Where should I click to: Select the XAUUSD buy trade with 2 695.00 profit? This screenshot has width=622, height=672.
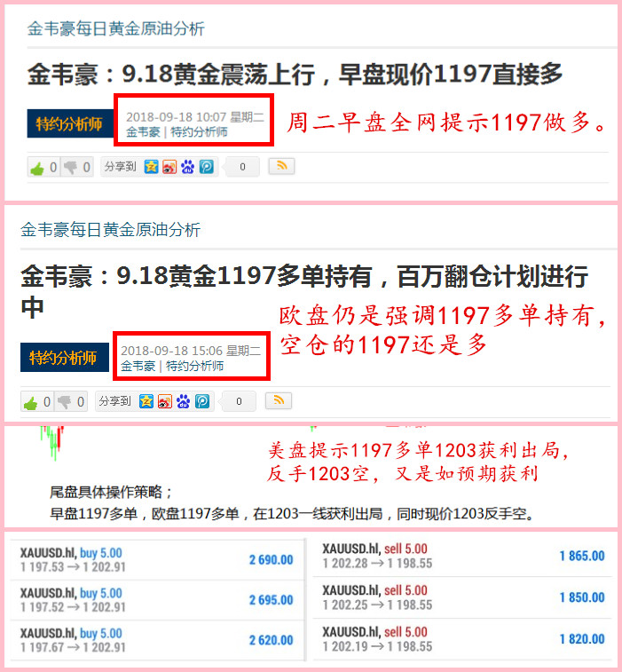[156, 600]
